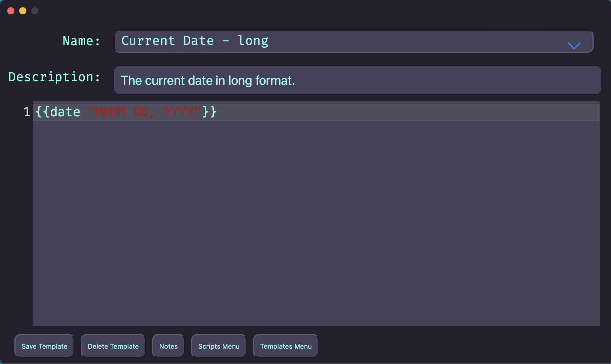Close the window with the red button
The image size is (611, 364).
[x=11, y=11]
